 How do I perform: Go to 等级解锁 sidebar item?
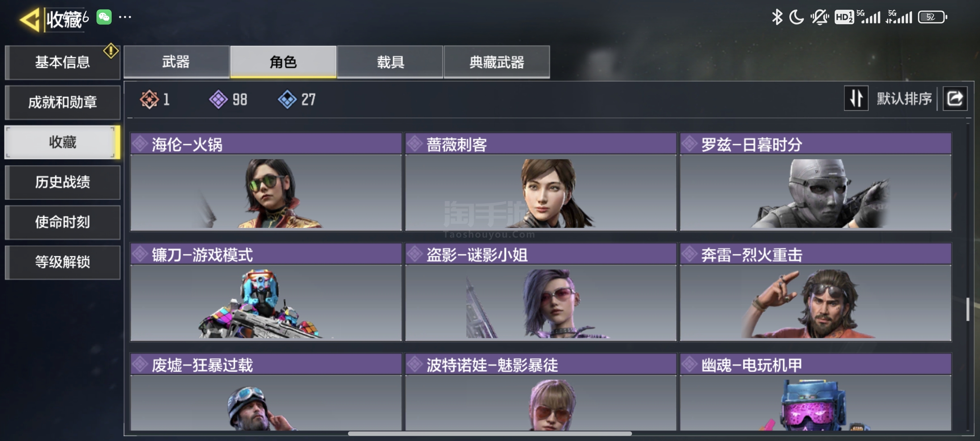[x=63, y=262]
